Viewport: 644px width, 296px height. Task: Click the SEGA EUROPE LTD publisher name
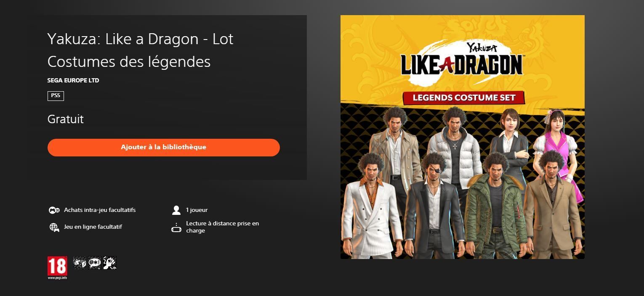click(73, 80)
